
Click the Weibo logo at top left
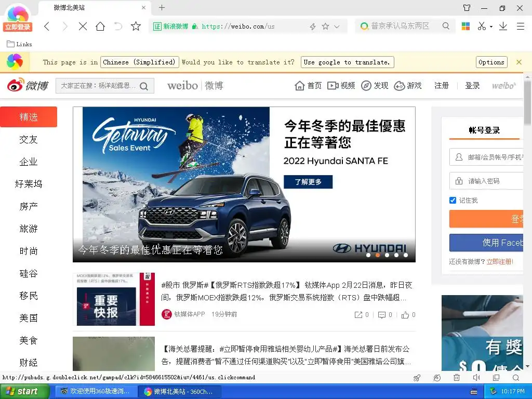click(x=28, y=85)
